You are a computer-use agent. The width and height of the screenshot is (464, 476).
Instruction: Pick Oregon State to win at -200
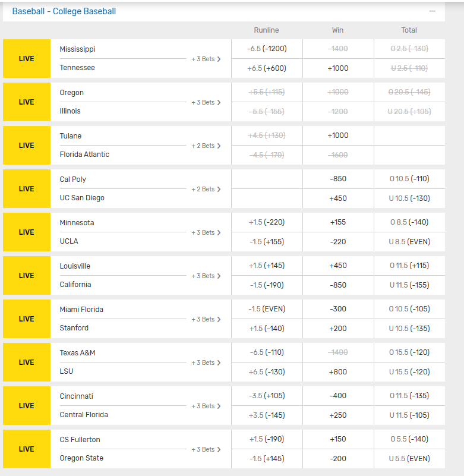(x=338, y=459)
